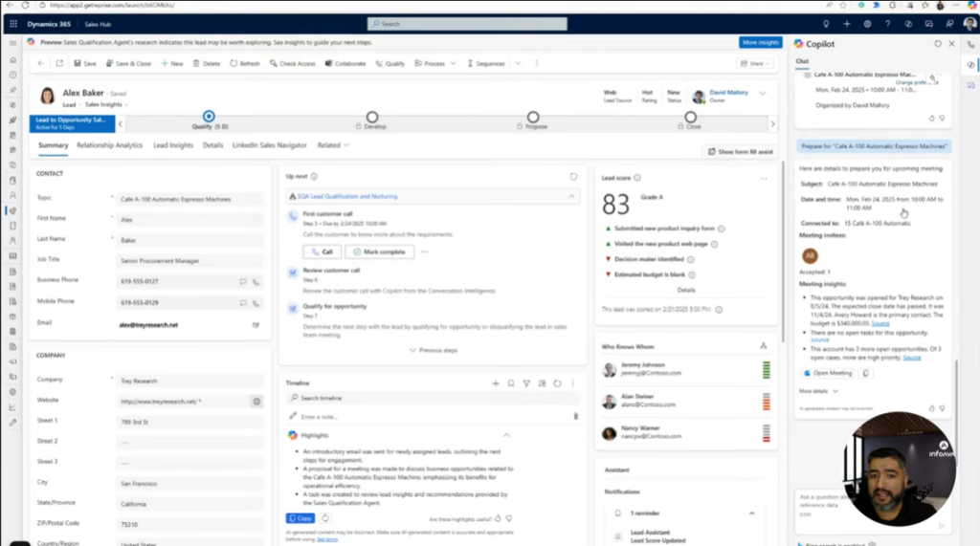980x546 pixels.
Task: Check the Qualify for opportunity step
Action: [x=293, y=308]
